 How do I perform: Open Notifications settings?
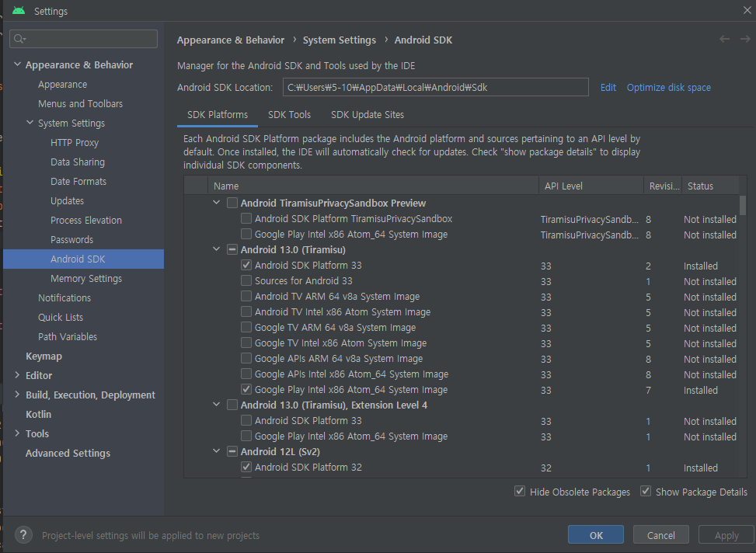pyautogui.click(x=64, y=298)
